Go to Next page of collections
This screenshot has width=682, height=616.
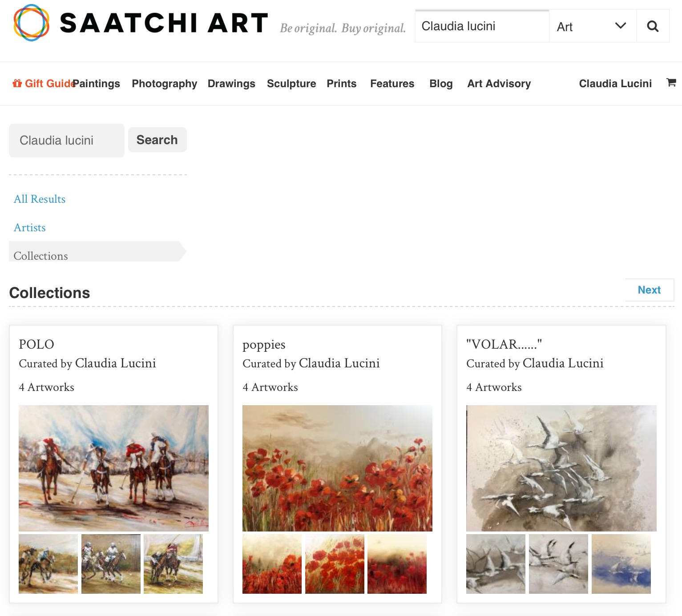[649, 290]
